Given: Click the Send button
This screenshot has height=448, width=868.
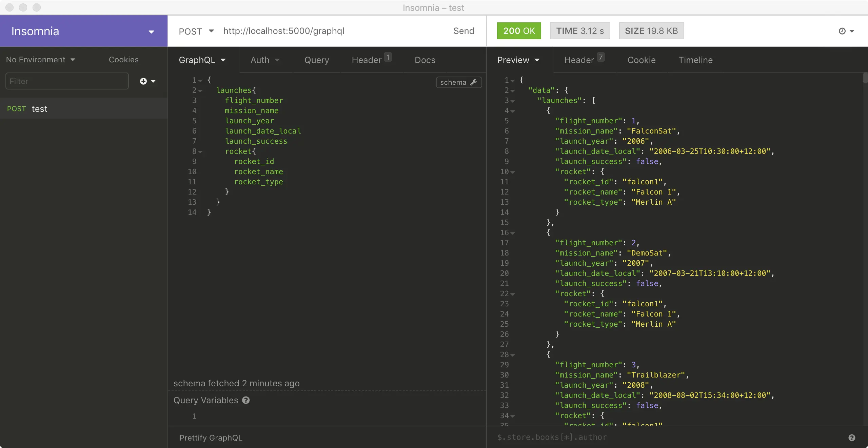Looking at the screenshot, I should pos(463,31).
